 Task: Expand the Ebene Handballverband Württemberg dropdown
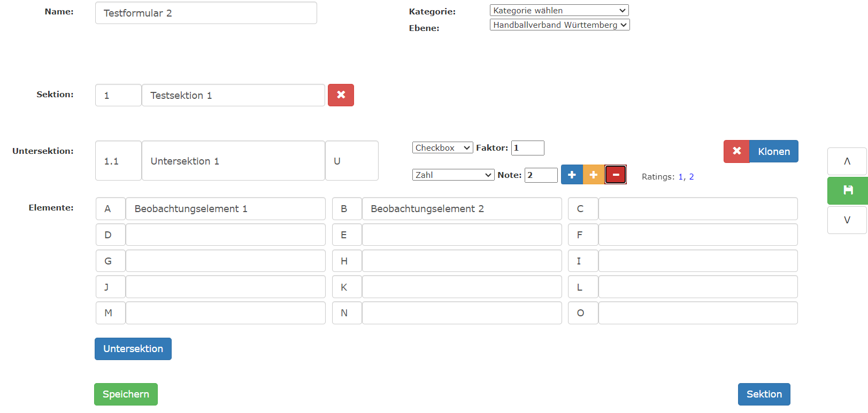pyautogui.click(x=559, y=25)
